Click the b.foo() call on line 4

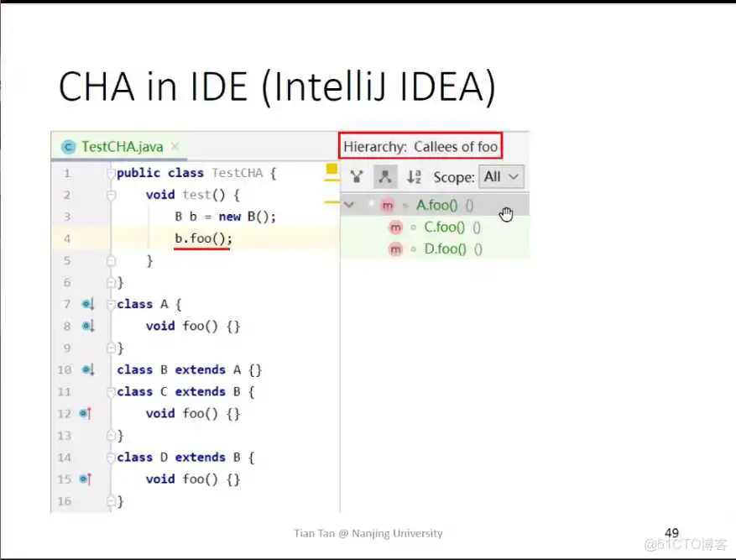click(203, 238)
